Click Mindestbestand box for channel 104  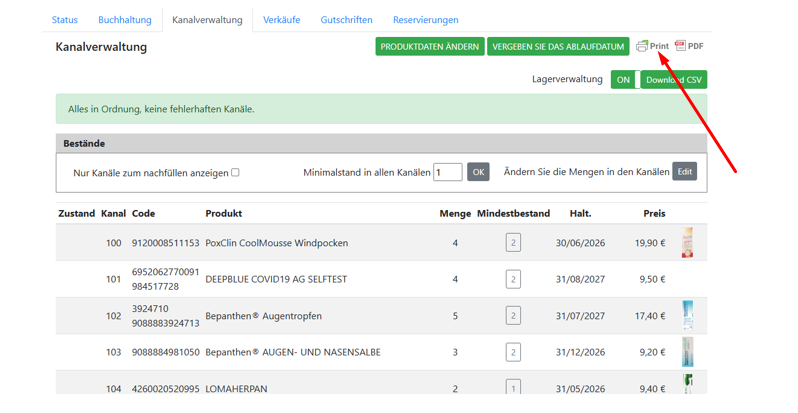click(x=513, y=387)
